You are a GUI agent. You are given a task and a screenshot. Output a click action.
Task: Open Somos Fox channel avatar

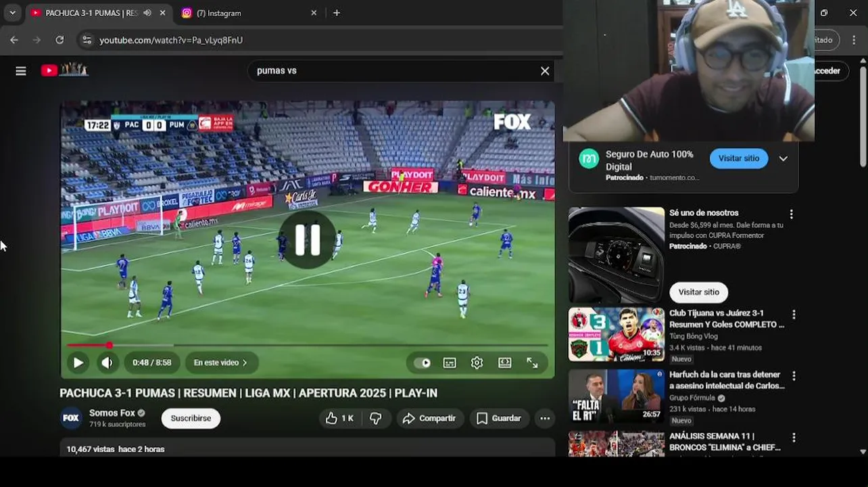pyautogui.click(x=71, y=418)
